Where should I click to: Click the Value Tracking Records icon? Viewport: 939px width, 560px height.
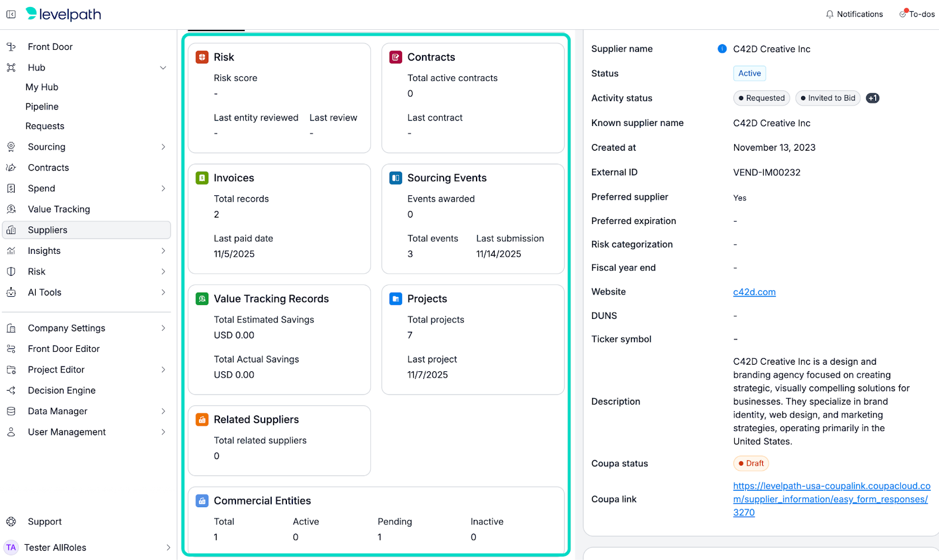coord(202,298)
